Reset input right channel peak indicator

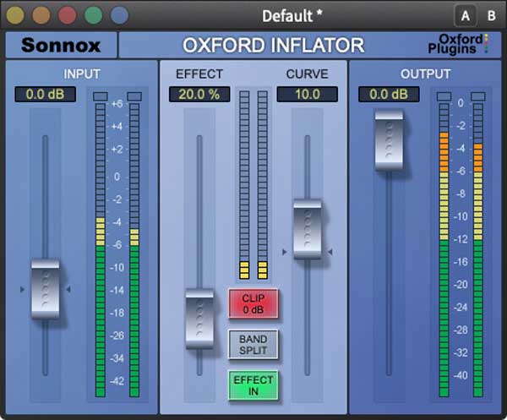point(134,96)
